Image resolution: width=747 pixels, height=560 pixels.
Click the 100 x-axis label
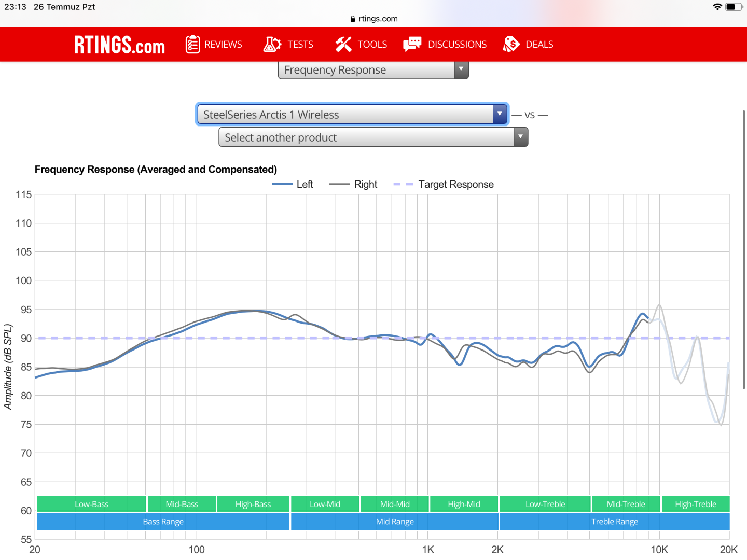point(197,550)
